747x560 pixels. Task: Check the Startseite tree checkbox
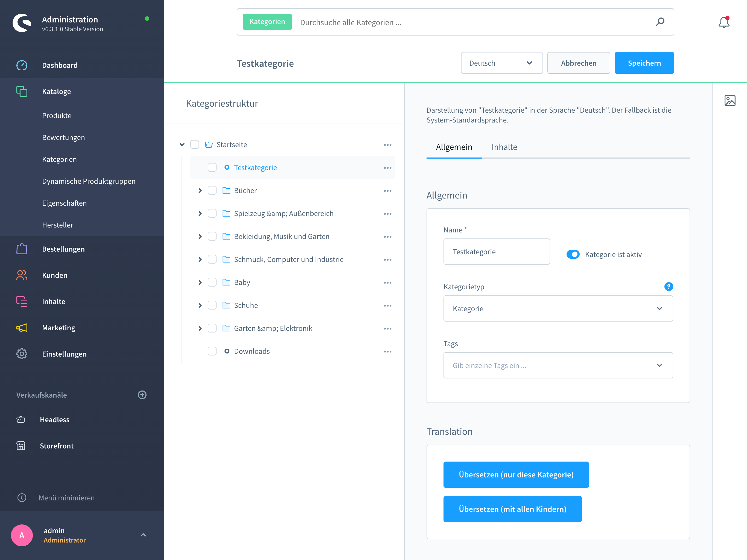(x=195, y=144)
